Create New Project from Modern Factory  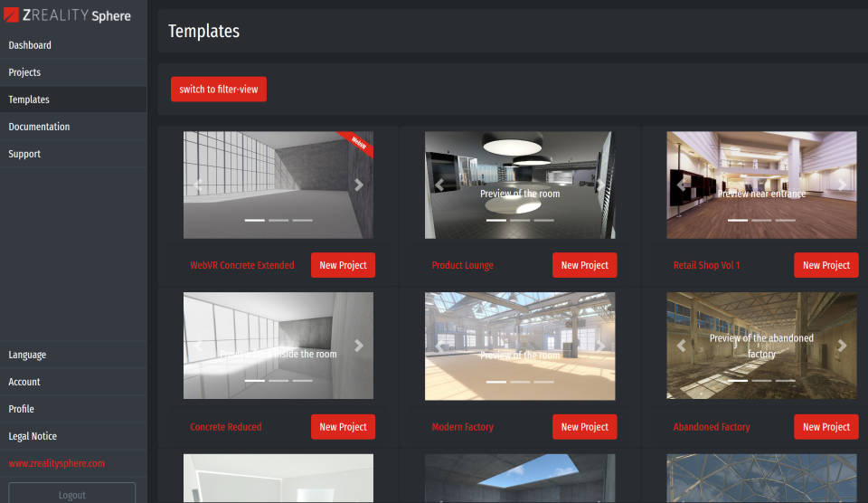tap(585, 427)
